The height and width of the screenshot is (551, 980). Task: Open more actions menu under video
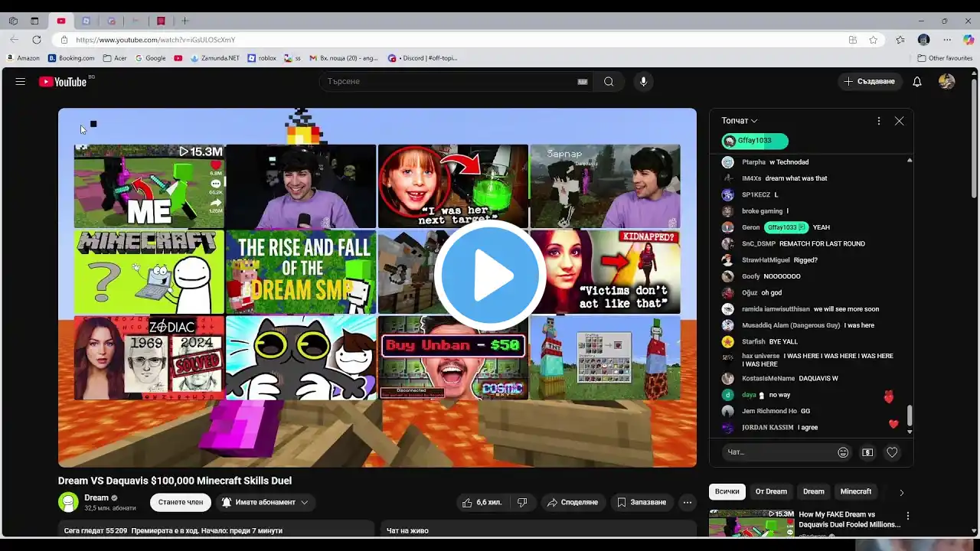coord(688,502)
